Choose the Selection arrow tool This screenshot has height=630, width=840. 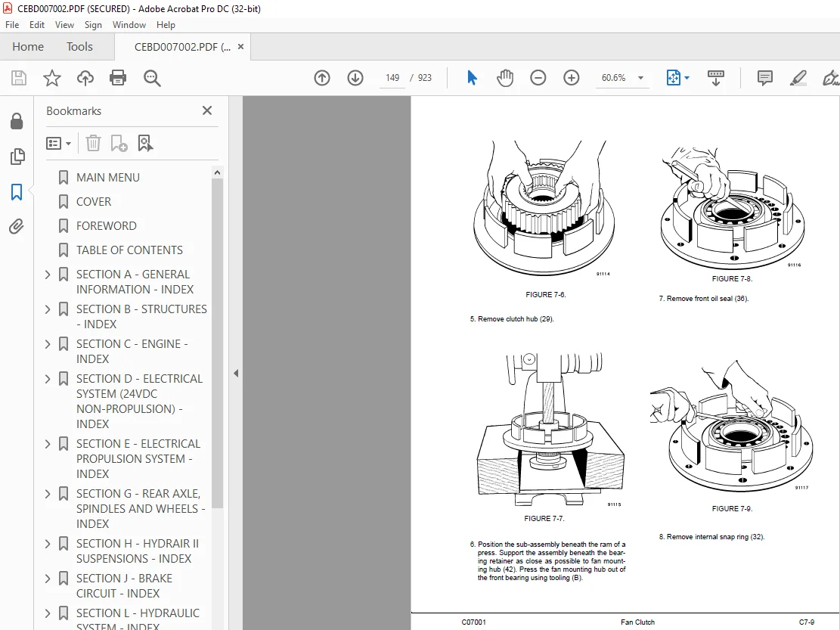472,78
